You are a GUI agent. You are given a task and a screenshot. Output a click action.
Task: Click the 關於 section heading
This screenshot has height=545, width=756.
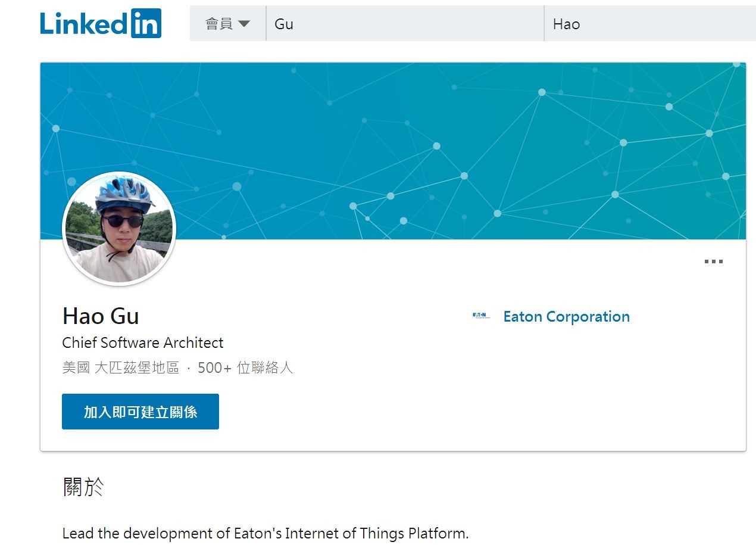click(83, 487)
